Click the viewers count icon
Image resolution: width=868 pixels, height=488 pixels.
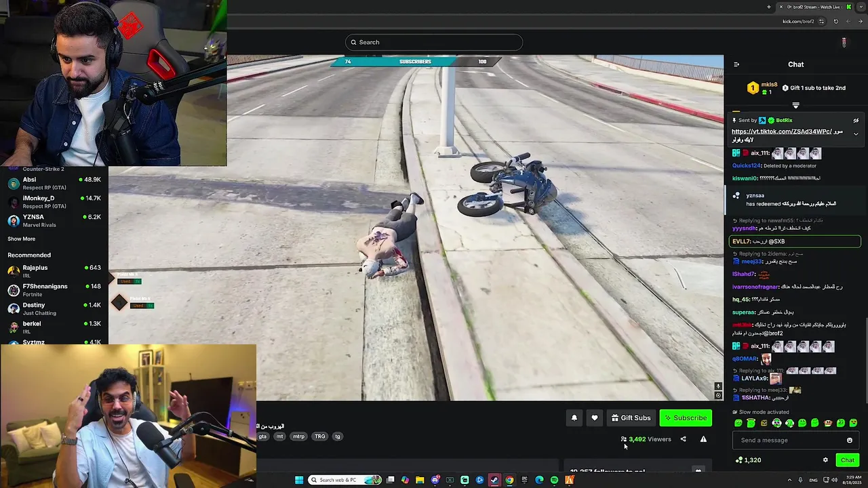tap(624, 439)
